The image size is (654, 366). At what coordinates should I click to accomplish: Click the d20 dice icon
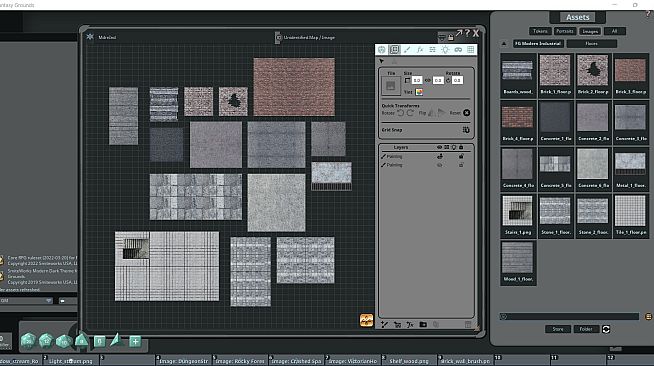pos(28,341)
